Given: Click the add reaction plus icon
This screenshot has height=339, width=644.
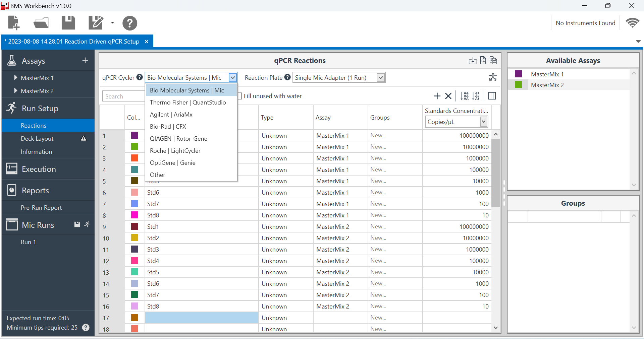Looking at the screenshot, I should click(437, 96).
